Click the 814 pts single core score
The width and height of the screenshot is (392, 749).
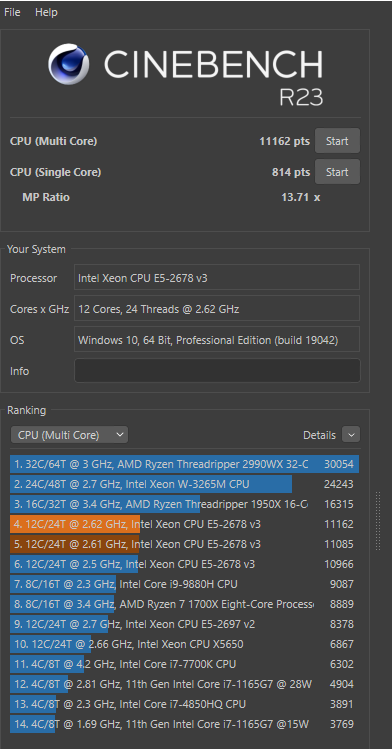(291, 172)
